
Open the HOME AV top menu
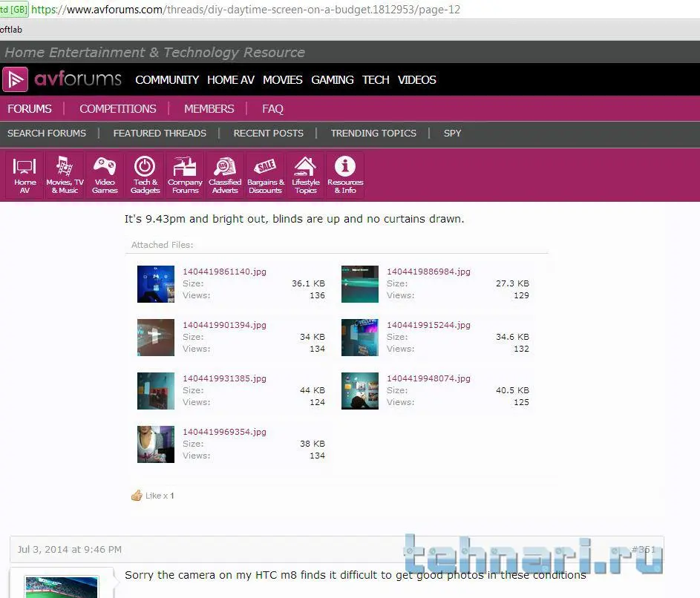tap(231, 80)
